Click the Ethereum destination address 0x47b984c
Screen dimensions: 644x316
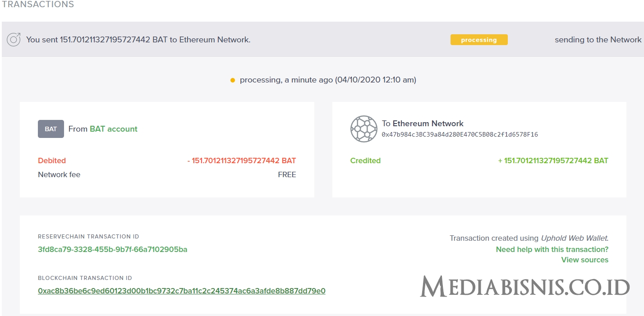coord(459,134)
